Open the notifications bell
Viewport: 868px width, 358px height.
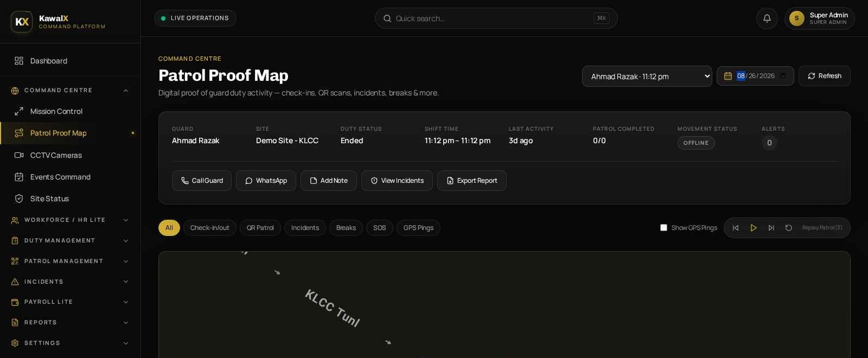coord(767,18)
